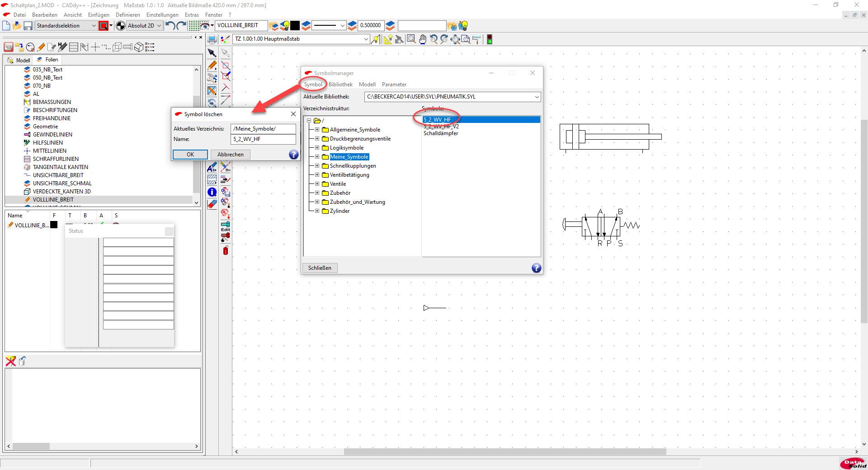The image size is (868, 470).
Task: Select the BEMASSUNGEN layer
Action: click(x=52, y=102)
